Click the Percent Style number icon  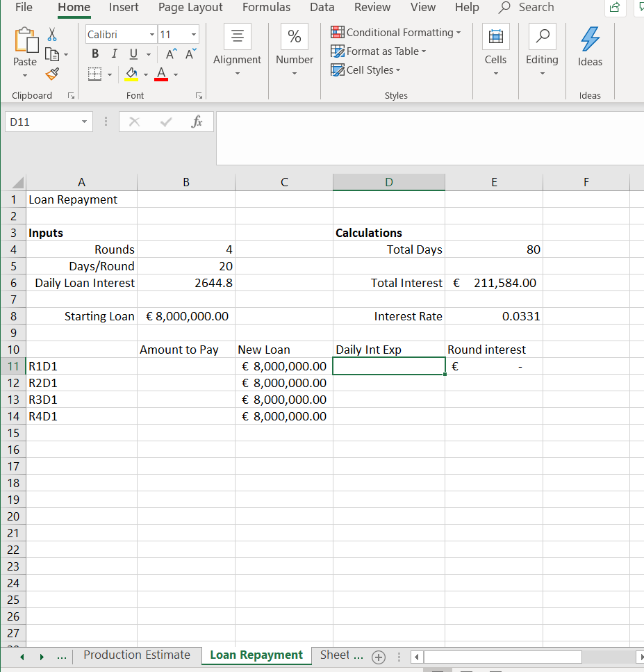click(294, 37)
